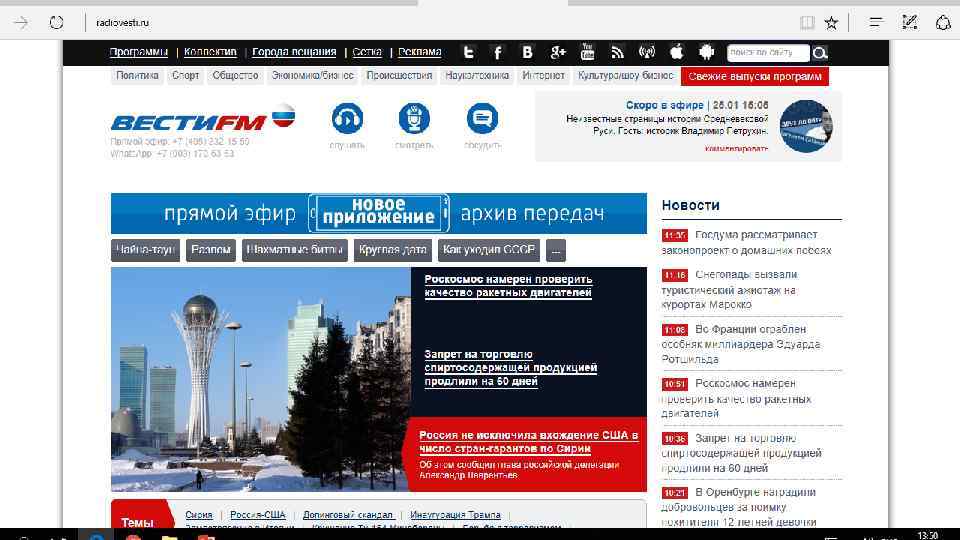Open slider headline about Роскосмос rocket engines
The image size is (960, 540).
click(508, 286)
